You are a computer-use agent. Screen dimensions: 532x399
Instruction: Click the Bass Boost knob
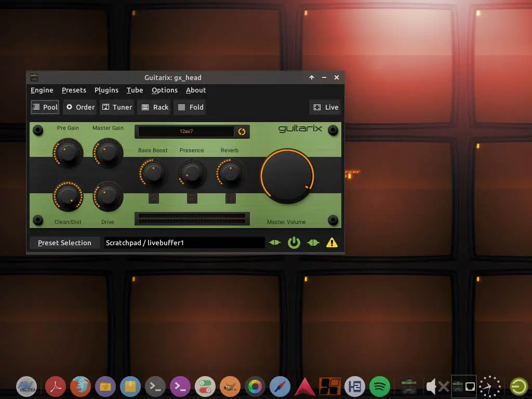click(153, 173)
